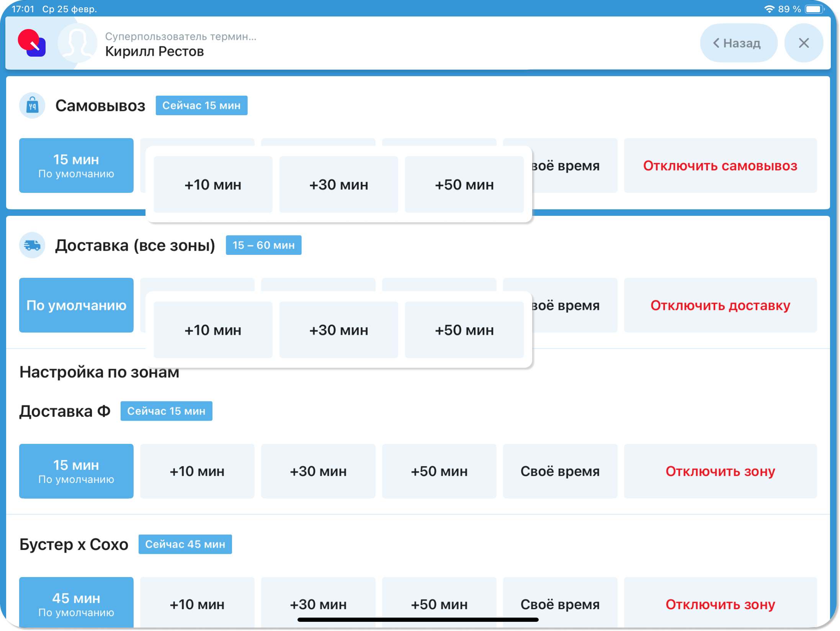Select 15 мин default for Самовывоз
This screenshot has height=631, width=840.
click(x=76, y=165)
